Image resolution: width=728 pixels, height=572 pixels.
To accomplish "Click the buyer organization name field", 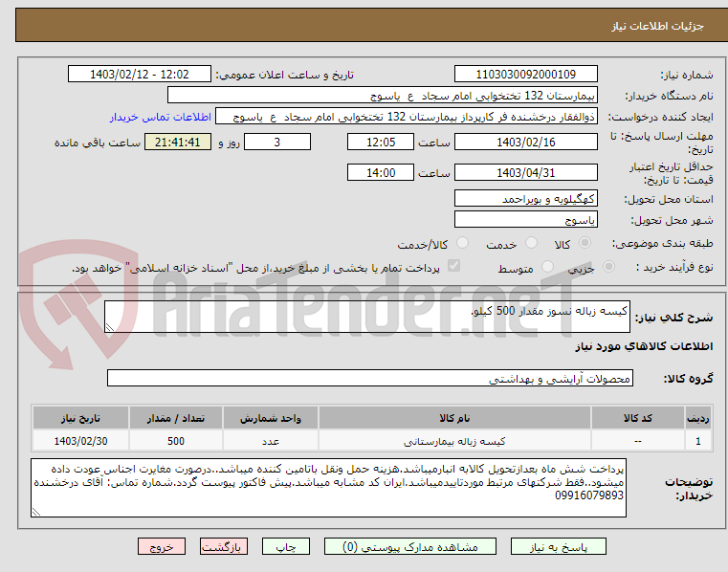I will [382, 96].
